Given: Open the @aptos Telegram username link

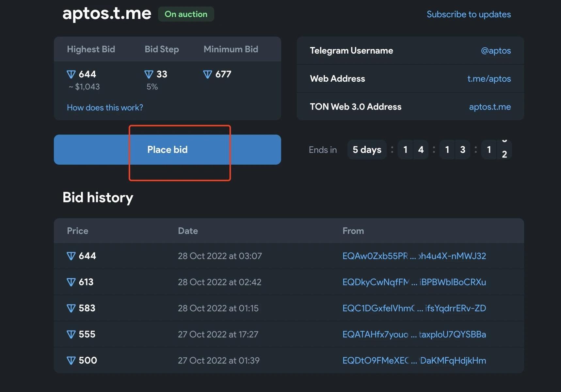Looking at the screenshot, I should pyautogui.click(x=496, y=51).
